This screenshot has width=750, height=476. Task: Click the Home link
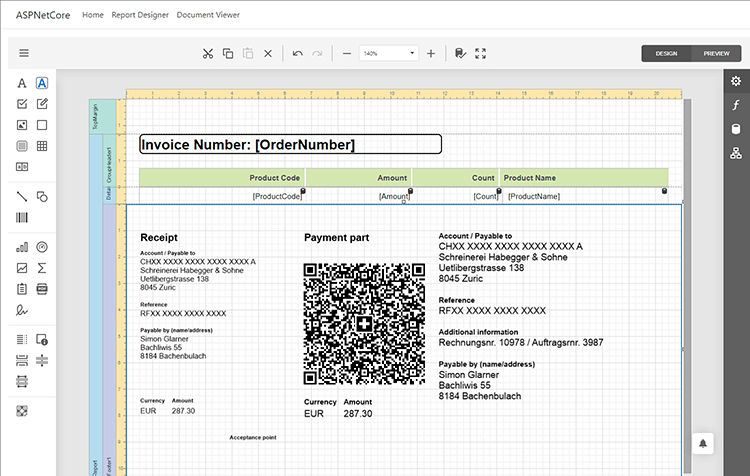tap(93, 16)
